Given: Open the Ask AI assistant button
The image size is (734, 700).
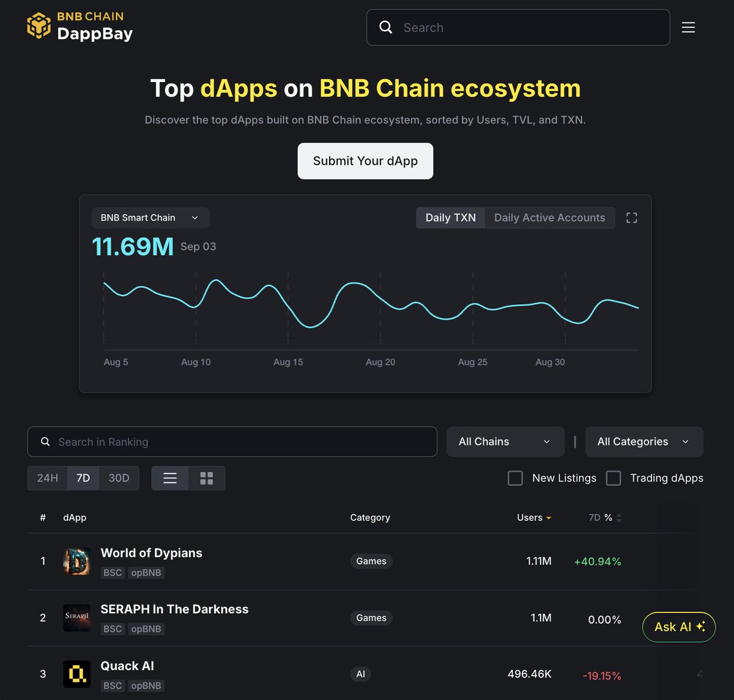Looking at the screenshot, I should pyautogui.click(x=679, y=627).
